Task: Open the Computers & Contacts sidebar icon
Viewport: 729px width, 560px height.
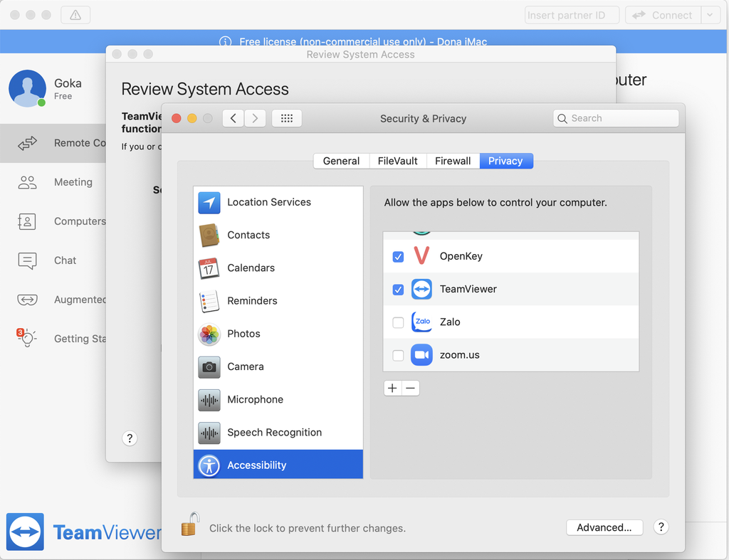Action: (27, 222)
